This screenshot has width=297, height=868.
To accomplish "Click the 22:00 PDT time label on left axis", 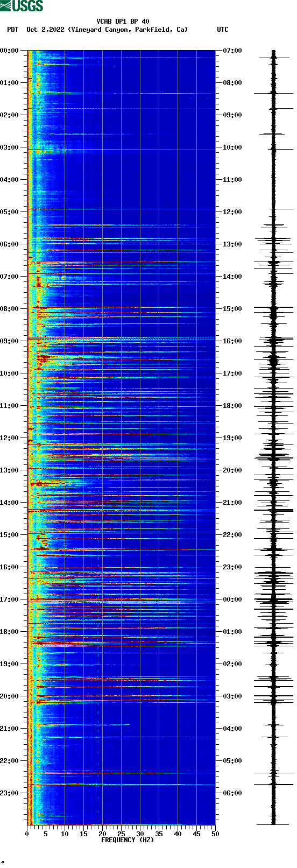I will (x=10, y=761).
